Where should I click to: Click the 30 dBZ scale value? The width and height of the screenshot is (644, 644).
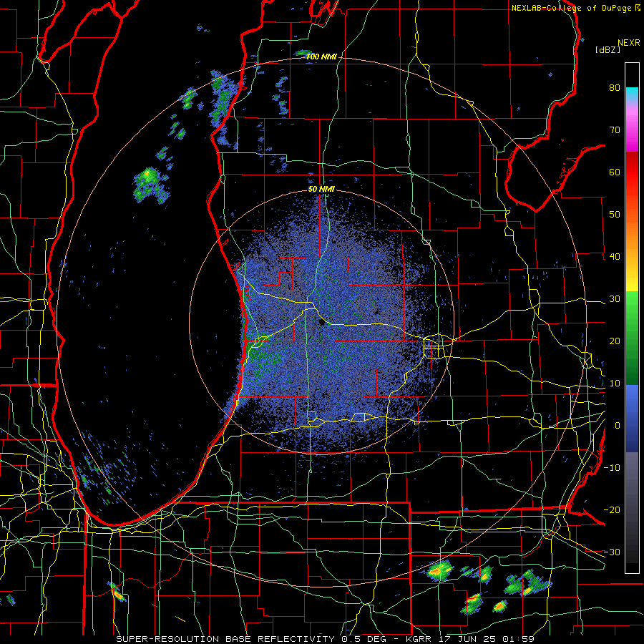click(615, 298)
